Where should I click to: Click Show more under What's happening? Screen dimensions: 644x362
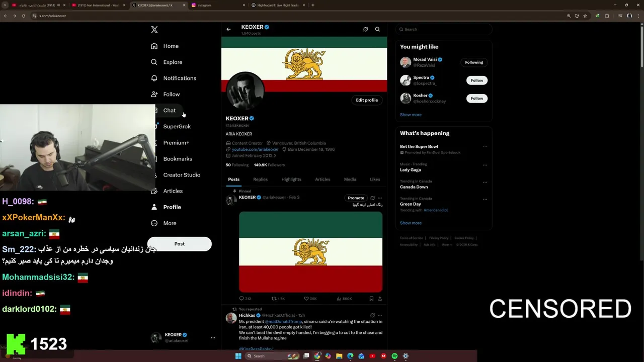411,223
